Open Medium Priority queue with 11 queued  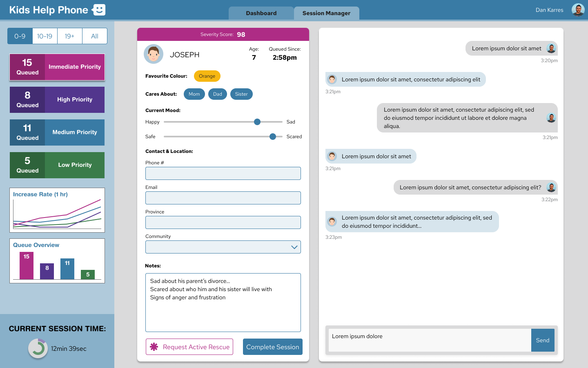[57, 132]
